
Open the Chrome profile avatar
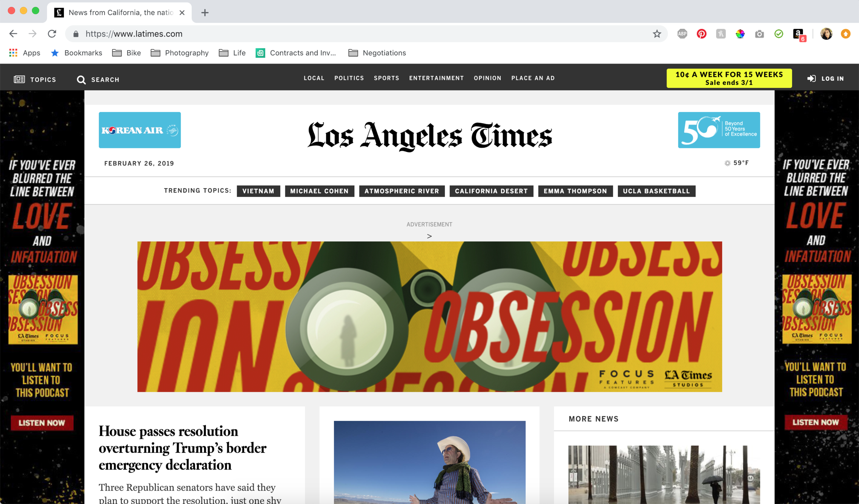point(826,34)
